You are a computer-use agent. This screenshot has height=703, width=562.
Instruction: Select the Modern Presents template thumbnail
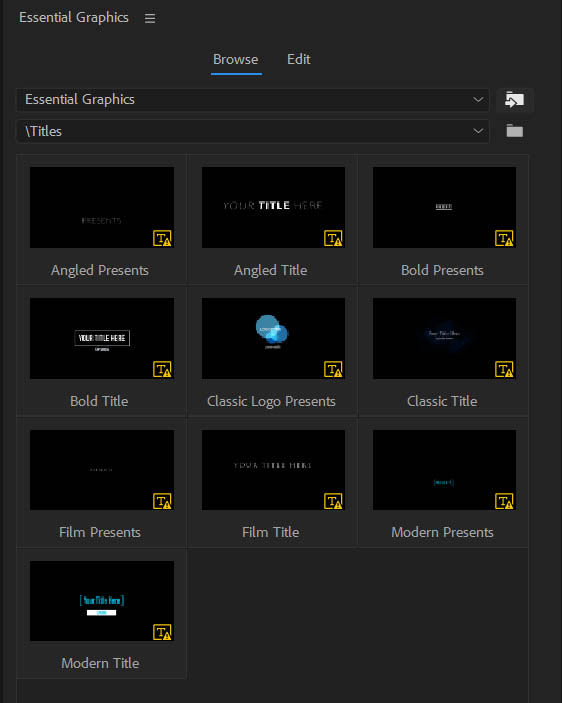(444, 470)
